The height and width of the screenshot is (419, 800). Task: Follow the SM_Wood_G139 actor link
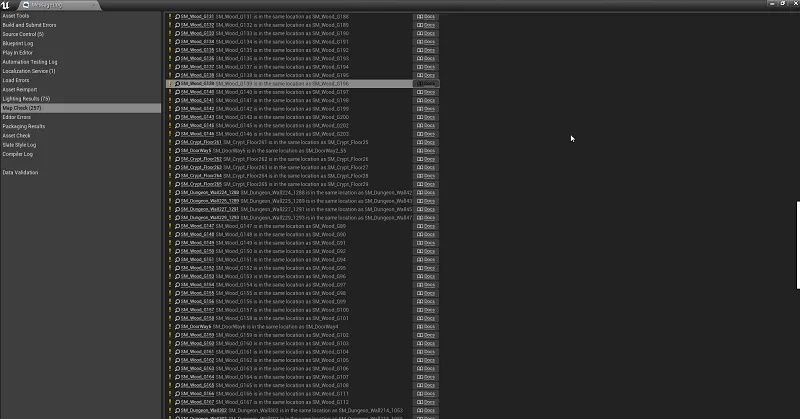pos(197,84)
